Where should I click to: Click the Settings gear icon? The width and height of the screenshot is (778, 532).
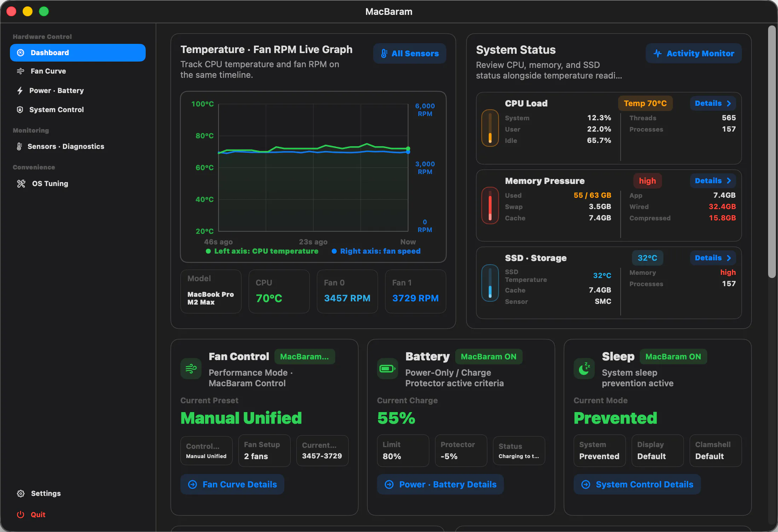point(21,493)
